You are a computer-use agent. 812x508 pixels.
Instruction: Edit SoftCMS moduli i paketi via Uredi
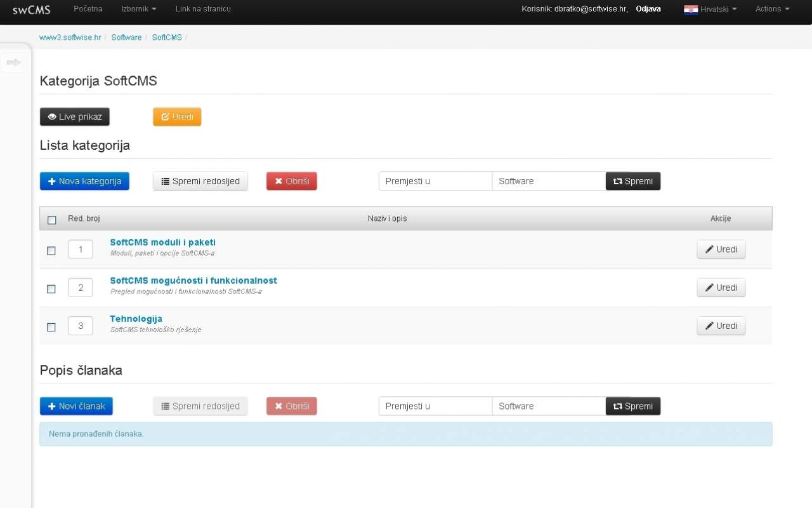[x=721, y=249]
